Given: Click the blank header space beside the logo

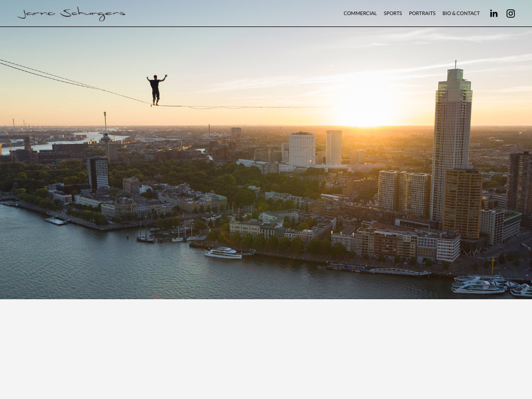Looking at the screenshot, I should 234,14.
